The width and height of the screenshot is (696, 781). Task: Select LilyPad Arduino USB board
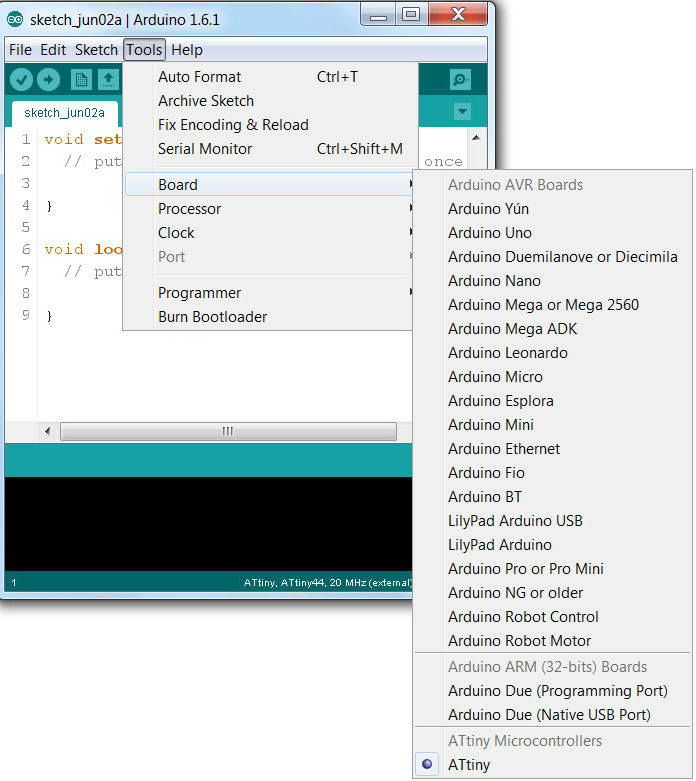(x=553, y=521)
